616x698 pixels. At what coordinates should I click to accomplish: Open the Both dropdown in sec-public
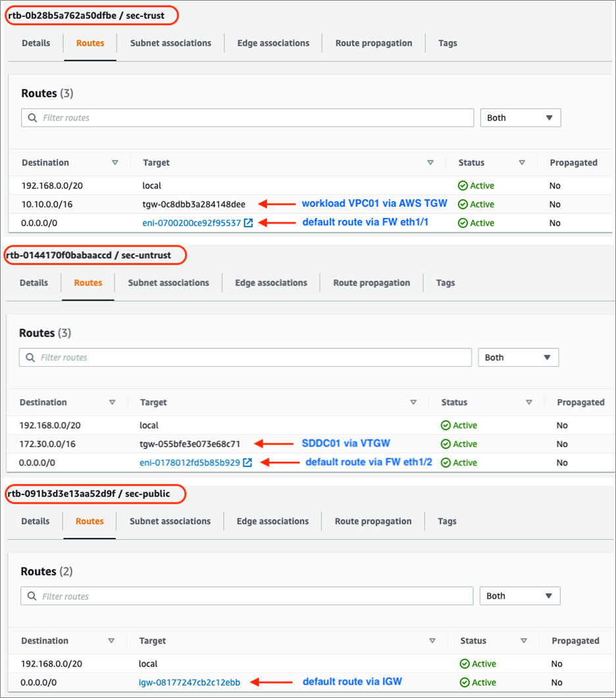point(519,596)
